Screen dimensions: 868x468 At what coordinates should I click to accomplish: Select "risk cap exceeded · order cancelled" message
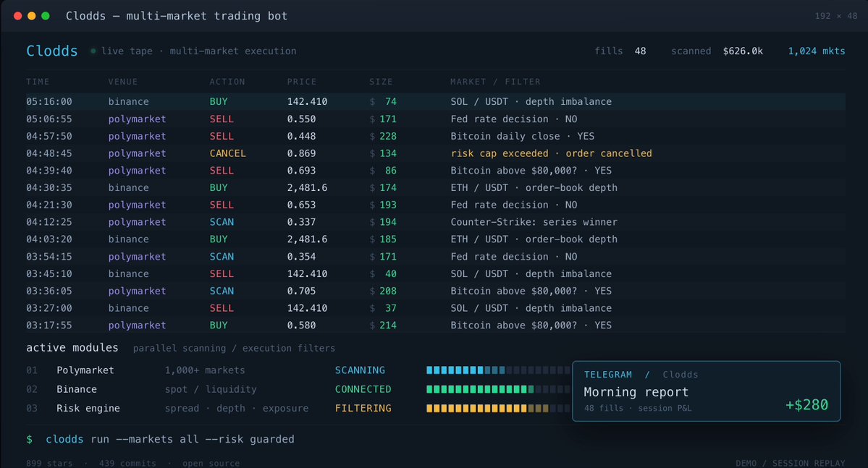tap(551, 153)
